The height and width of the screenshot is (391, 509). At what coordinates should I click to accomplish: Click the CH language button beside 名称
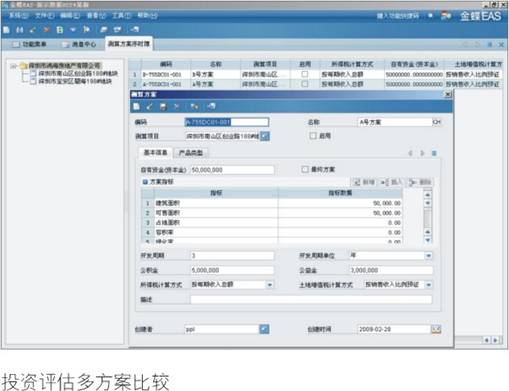437,122
